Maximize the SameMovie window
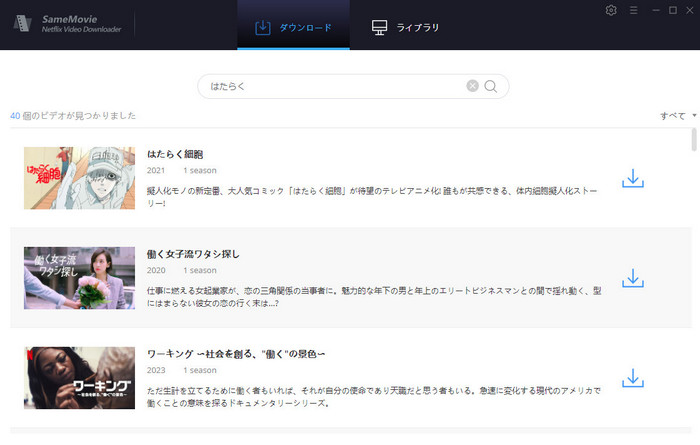The height and width of the screenshot is (445, 700). coord(672,10)
